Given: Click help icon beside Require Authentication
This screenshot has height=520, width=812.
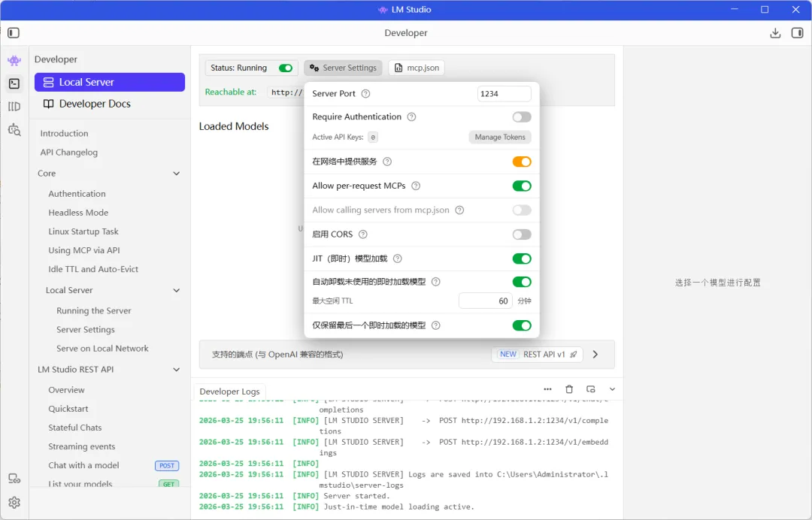Looking at the screenshot, I should click(x=411, y=117).
